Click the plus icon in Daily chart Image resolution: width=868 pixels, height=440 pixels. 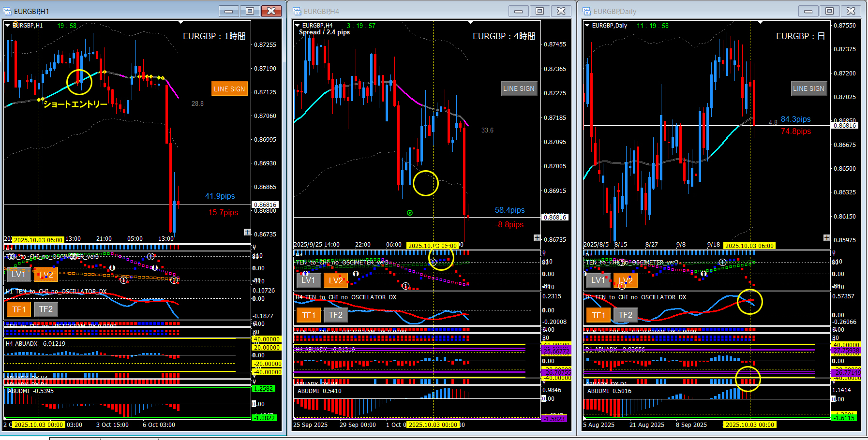(x=827, y=238)
